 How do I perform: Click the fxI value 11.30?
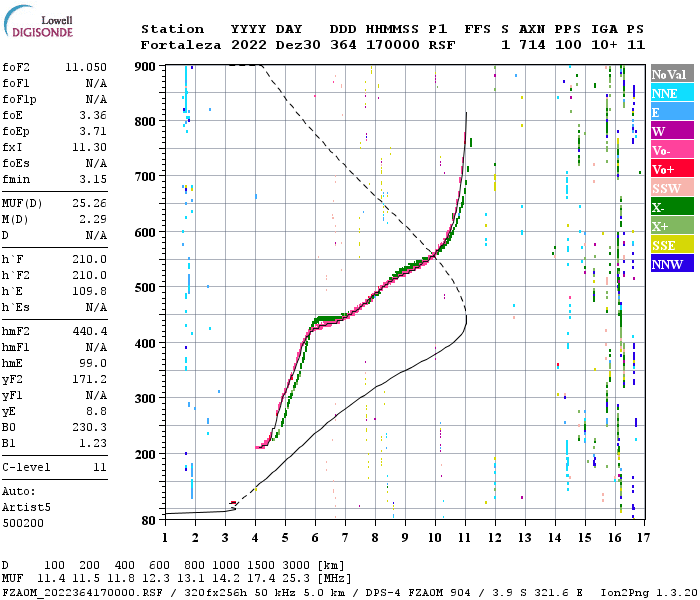point(89,147)
